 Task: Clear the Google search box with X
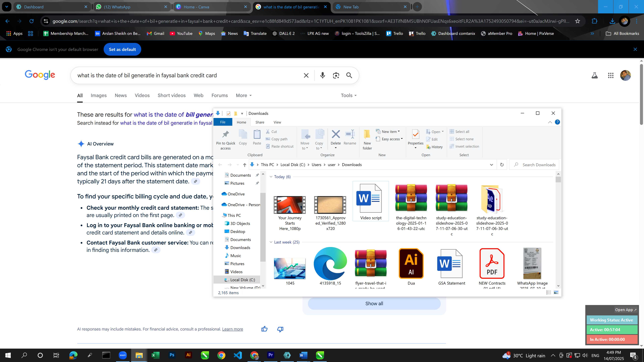coord(306,75)
